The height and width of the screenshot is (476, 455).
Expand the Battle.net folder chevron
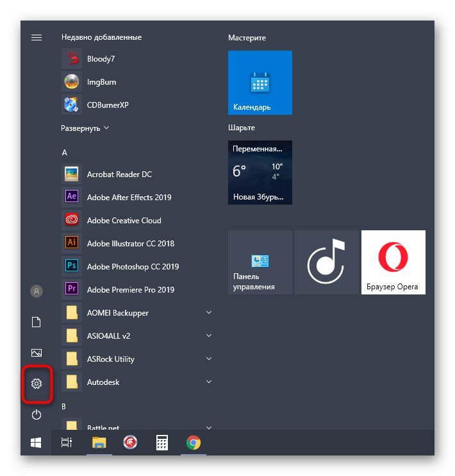[209, 427]
